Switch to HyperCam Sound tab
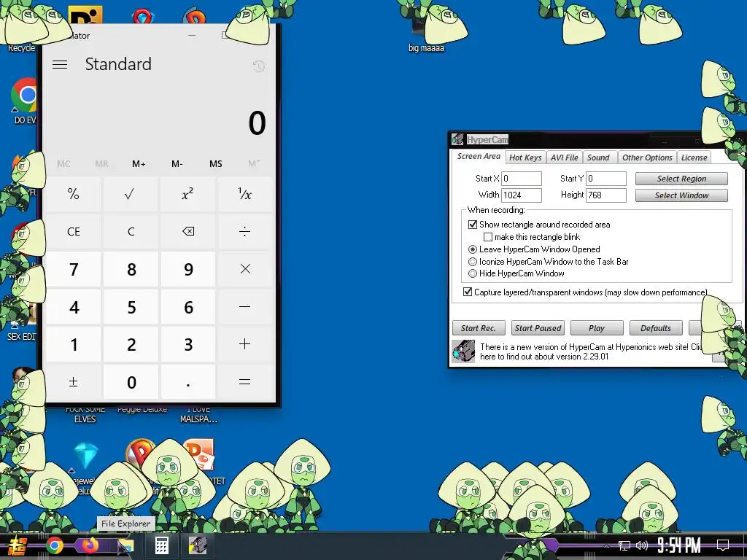This screenshot has height=560, width=747. 598,157
